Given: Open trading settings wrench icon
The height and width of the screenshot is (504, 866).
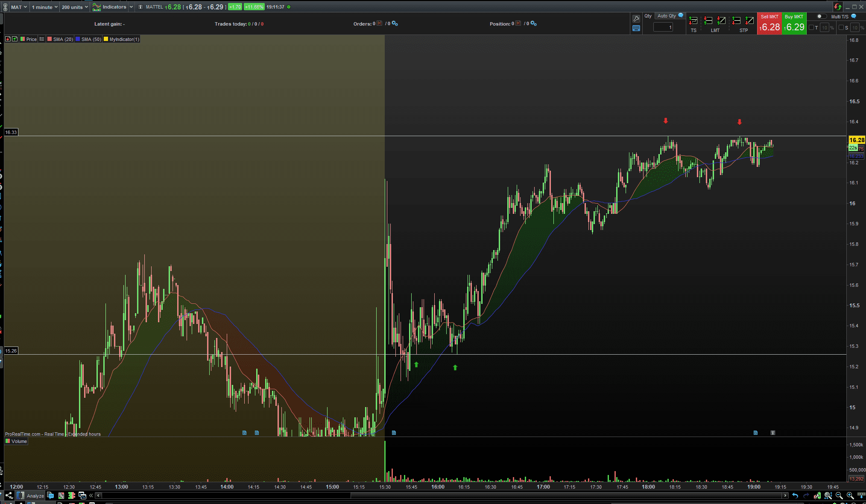Looking at the screenshot, I should coord(636,18).
